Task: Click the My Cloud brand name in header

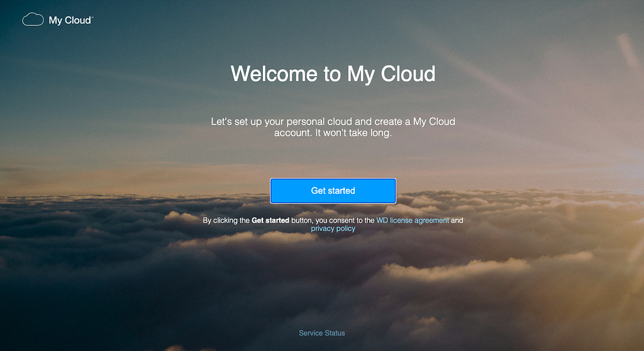Action: (70, 20)
